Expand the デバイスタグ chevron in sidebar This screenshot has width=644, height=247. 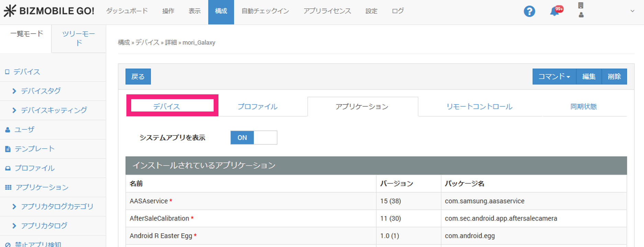tap(14, 91)
